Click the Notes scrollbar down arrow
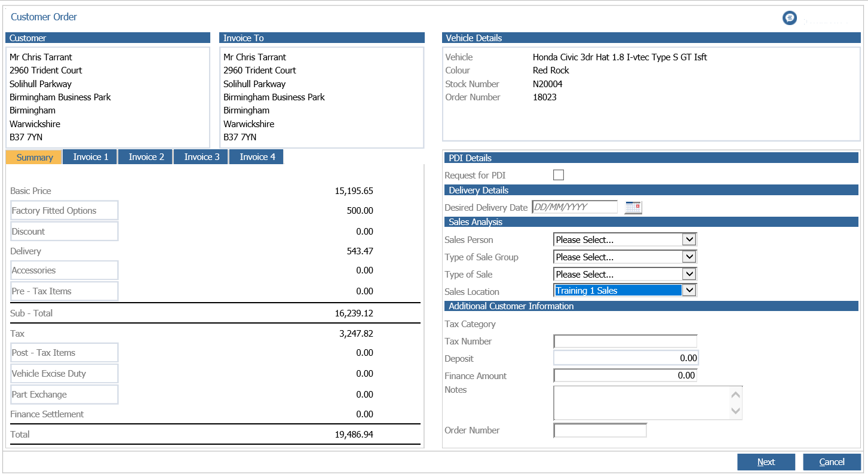The image size is (868, 474). point(736,411)
